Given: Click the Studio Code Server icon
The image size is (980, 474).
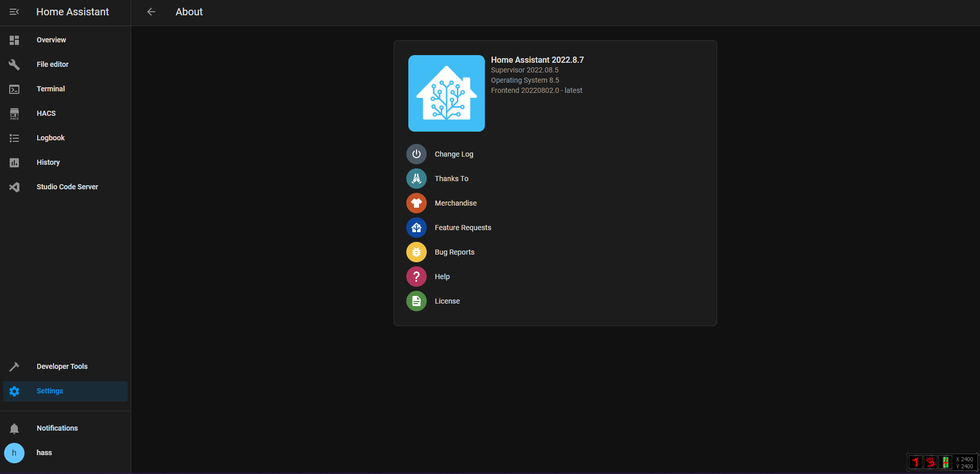Looking at the screenshot, I should coord(14,187).
